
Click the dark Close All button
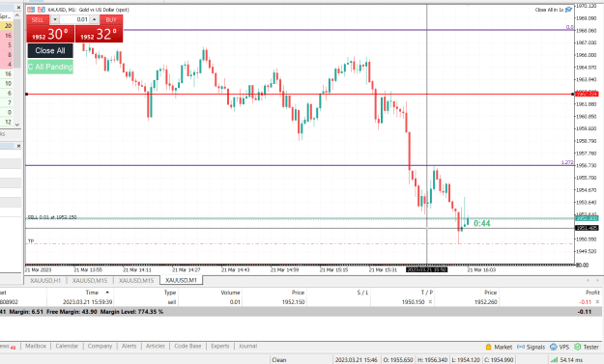pos(50,50)
